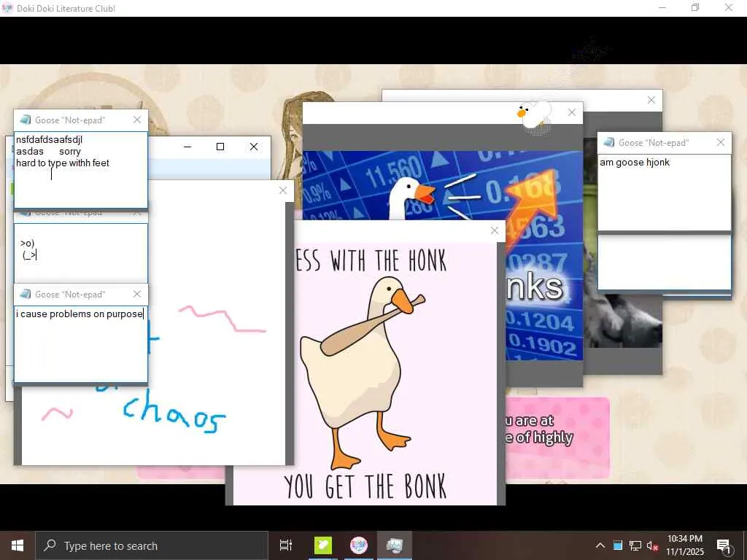The image size is (747, 560).
Task: Close the 'You get the bonk' meme window
Action: pyautogui.click(x=495, y=230)
